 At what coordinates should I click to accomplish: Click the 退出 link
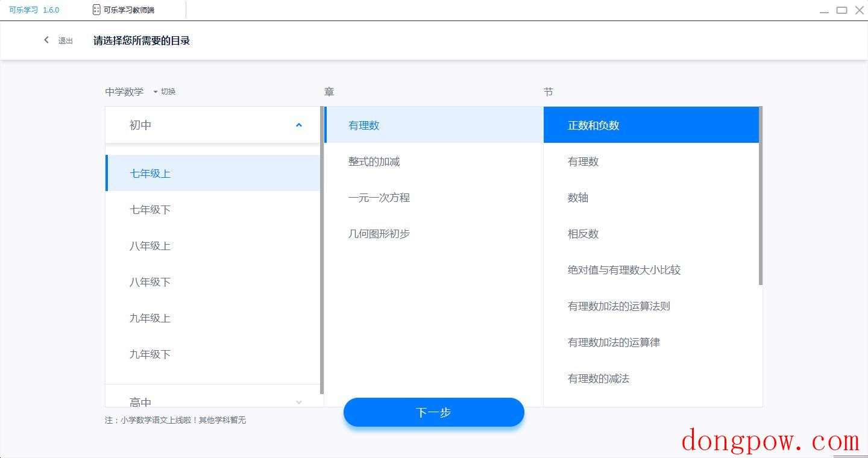65,41
